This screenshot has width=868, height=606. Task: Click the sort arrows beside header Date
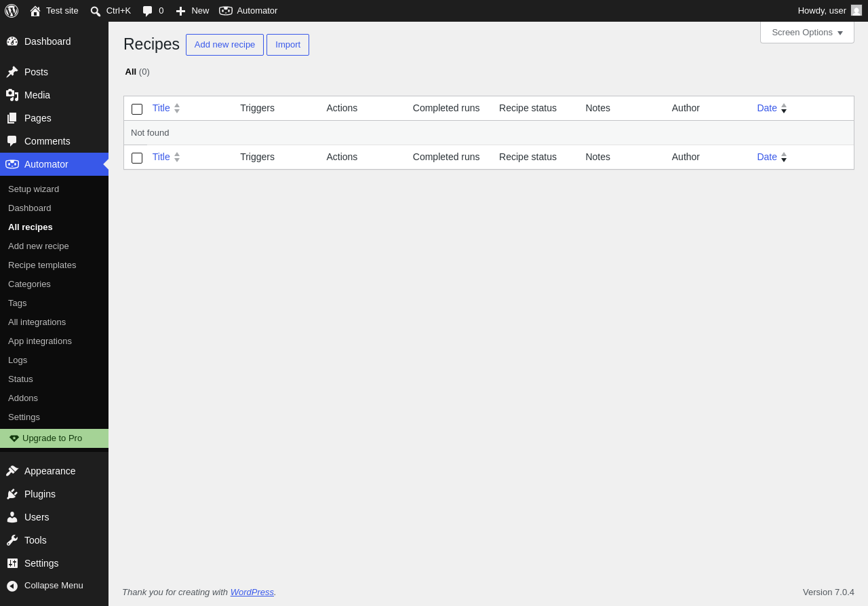click(x=784, y=108)
